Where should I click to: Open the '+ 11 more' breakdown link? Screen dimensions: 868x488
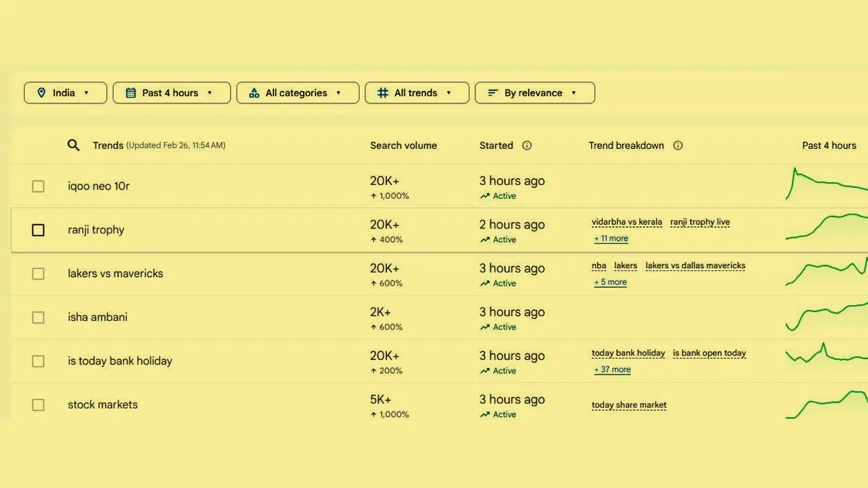pos(611,239)
